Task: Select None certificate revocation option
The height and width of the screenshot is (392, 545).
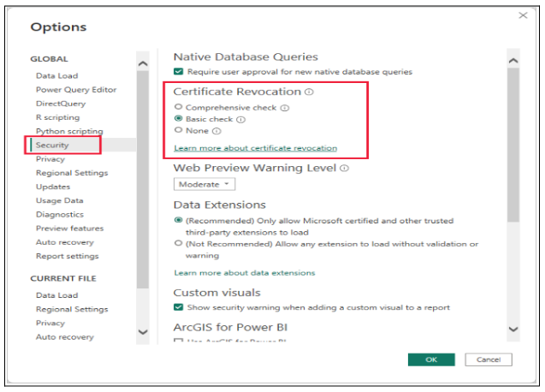Action: click(x=178, y=131)
